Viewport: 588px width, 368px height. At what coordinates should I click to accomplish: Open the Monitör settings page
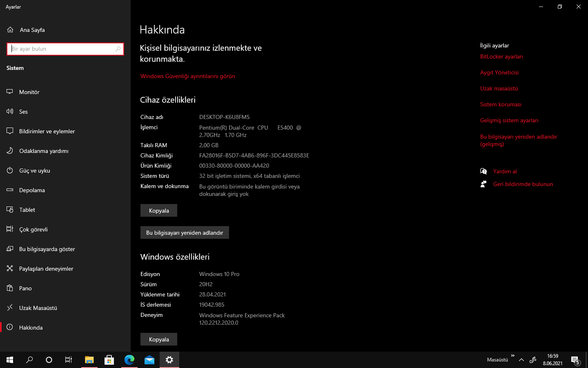pos(29,92)
